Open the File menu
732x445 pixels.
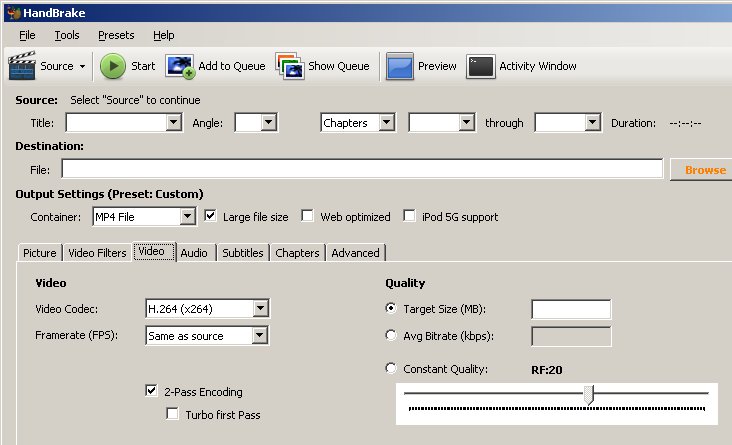27,35
